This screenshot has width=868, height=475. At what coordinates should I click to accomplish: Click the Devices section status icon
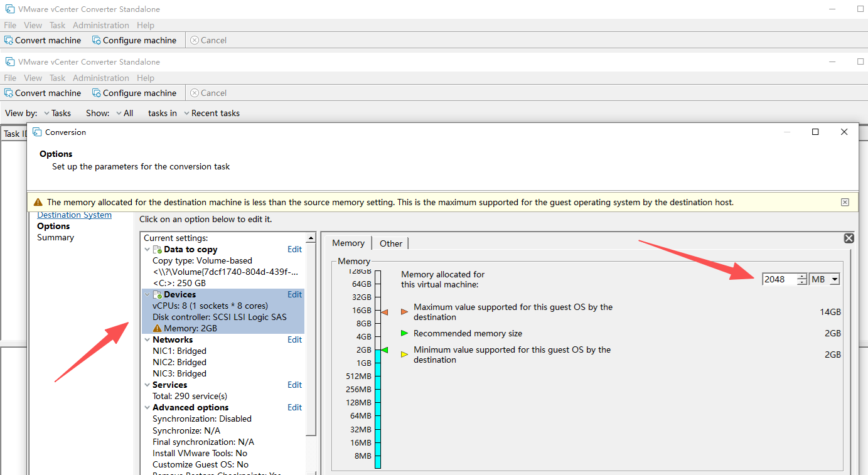[x=158, y=295]
